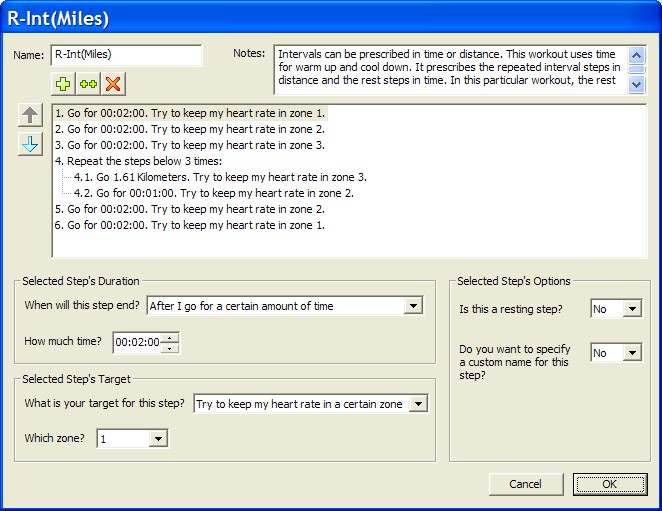Select step 6 for zone 1
662x511 pixels.
point(190,225)
